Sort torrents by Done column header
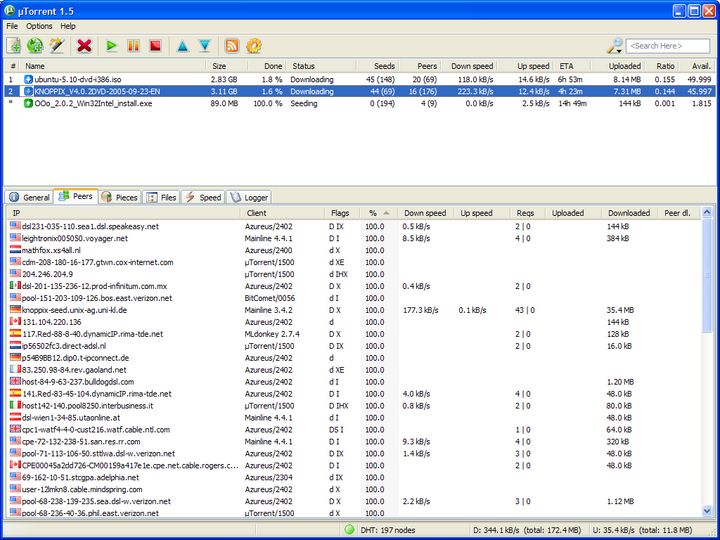The image size is (720, 540). point(266,66)
